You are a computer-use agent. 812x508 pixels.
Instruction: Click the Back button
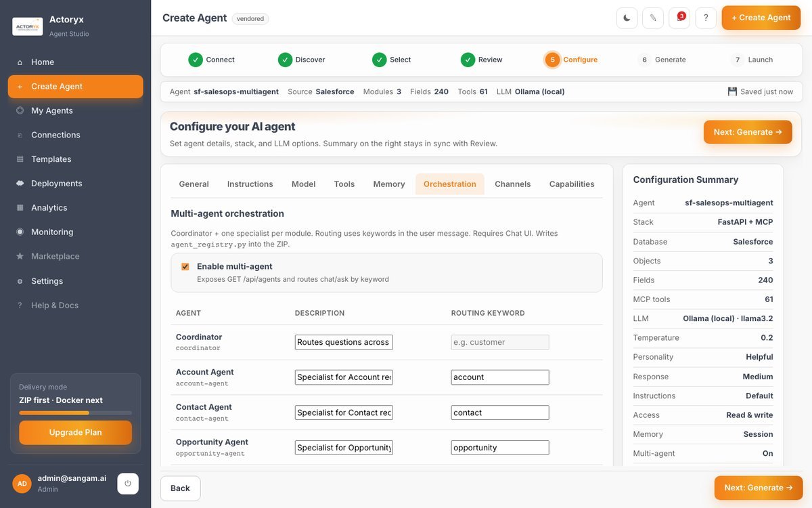[180, 488]
